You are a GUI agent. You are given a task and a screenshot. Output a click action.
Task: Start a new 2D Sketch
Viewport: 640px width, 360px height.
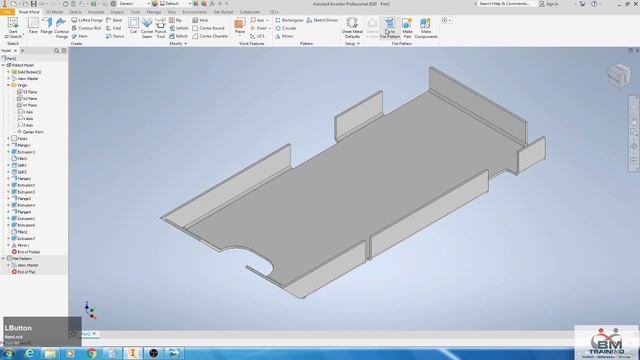[13, 28]
